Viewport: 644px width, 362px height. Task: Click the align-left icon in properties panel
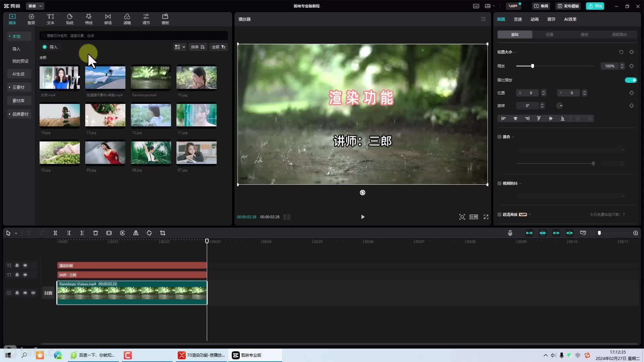[x=503, y=118]
